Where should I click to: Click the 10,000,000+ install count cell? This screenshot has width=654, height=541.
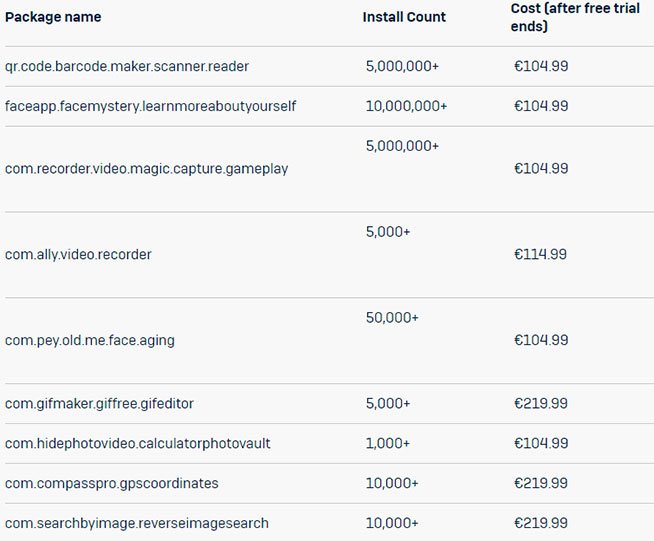click(406, 106)
